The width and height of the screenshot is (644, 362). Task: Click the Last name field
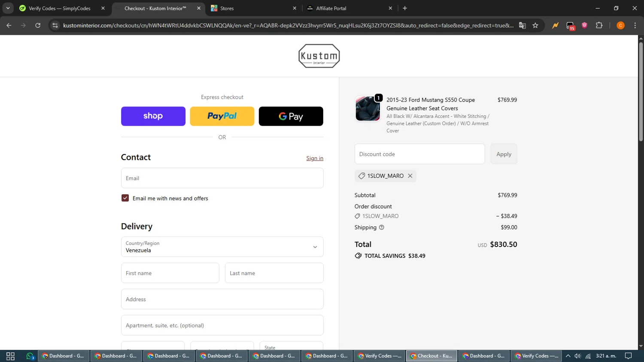[x=274, y=273]
